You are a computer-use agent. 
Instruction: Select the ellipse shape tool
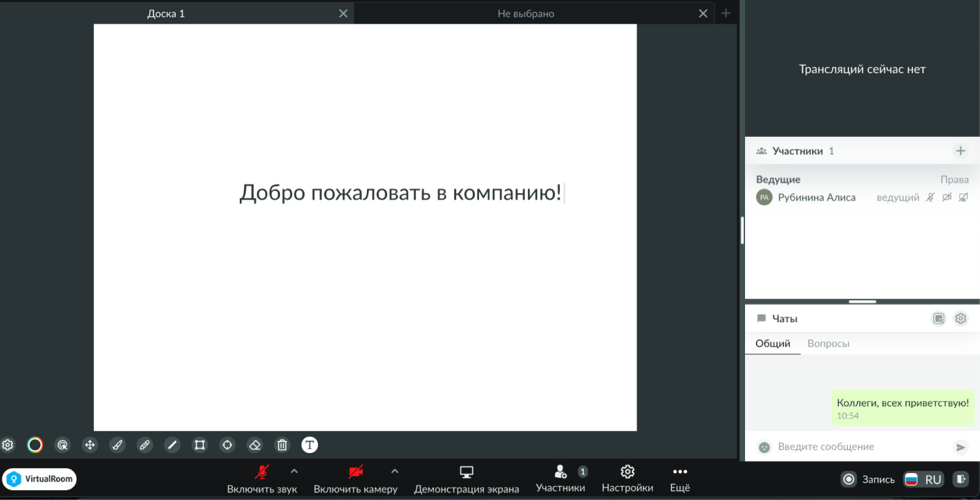pos(227,445)
